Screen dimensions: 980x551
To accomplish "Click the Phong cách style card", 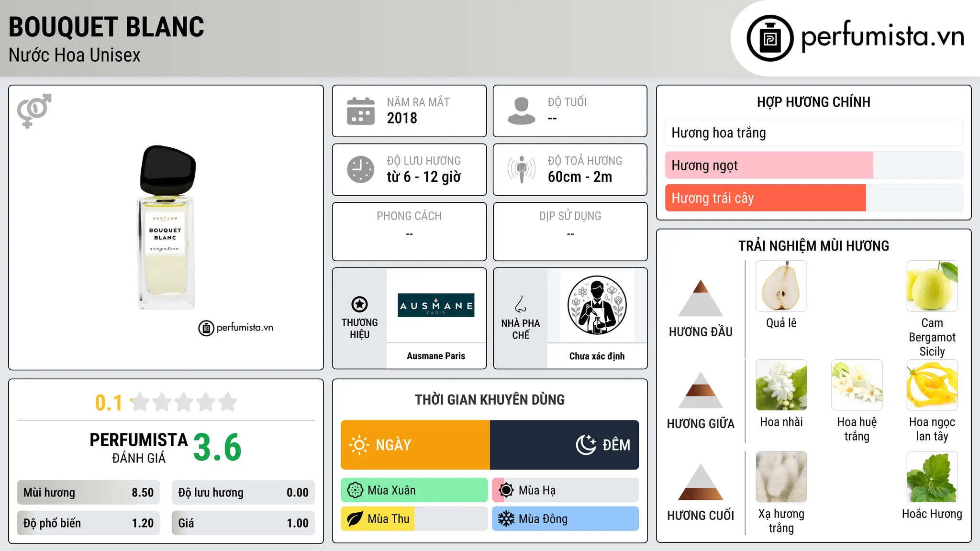I will [x=409, y=231].
